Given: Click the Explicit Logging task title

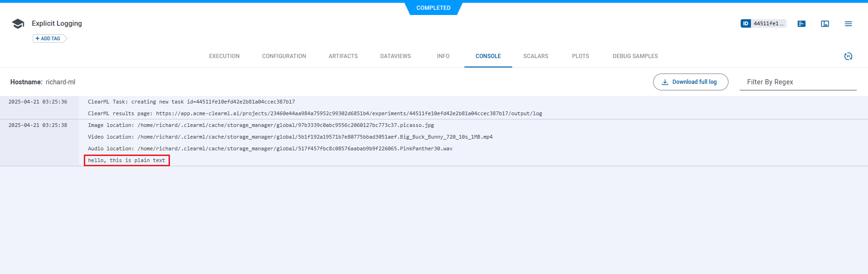Looking at the screenshot, I should coord(57,23).
